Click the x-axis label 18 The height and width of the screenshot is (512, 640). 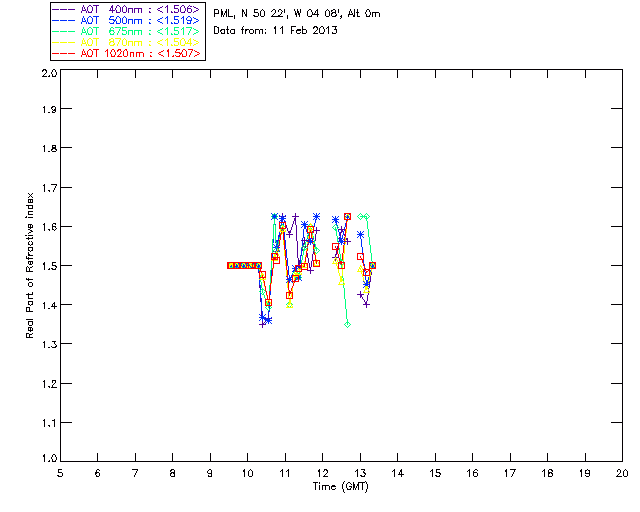[x=547, y=473]
